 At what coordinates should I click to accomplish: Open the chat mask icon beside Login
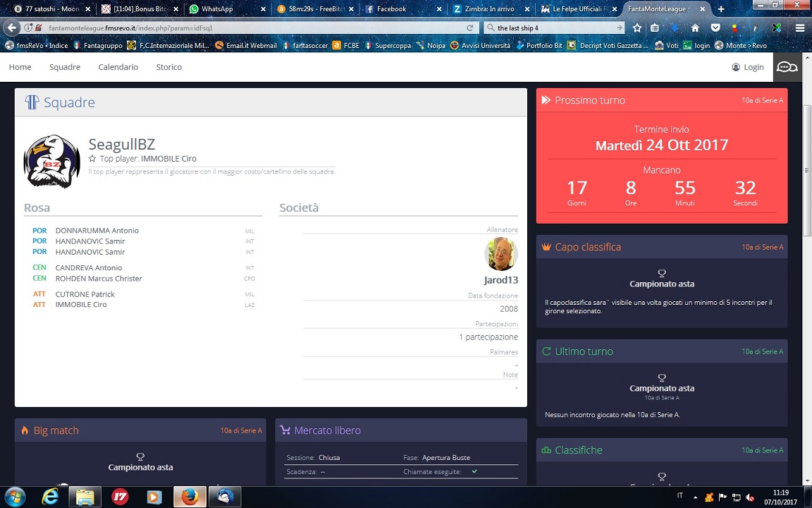pos(787,67)
